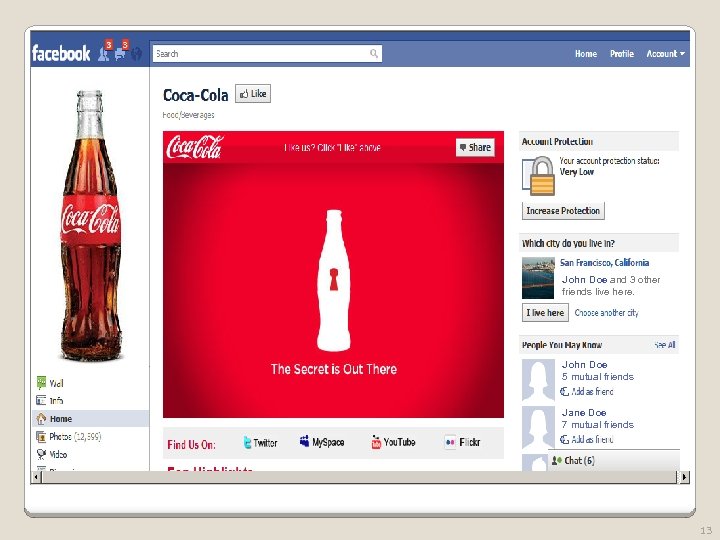This screenshot has width=720, height=540.
Task: Click 'Which city do you live in?' heading
Action: [x=568, y=243]
